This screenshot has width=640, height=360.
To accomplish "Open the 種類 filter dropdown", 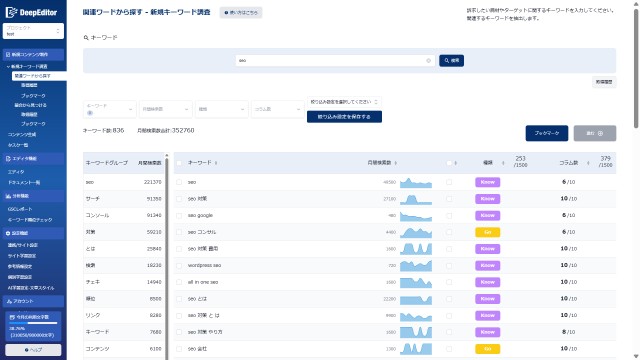I will click(221, 109).
